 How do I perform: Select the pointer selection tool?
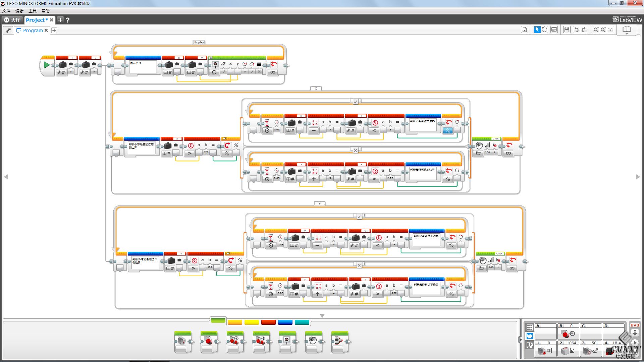pos(537,30)
